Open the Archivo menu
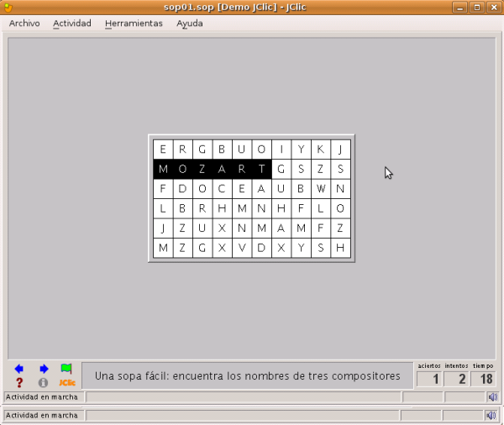The image size is (504, 425). (24, 24)
